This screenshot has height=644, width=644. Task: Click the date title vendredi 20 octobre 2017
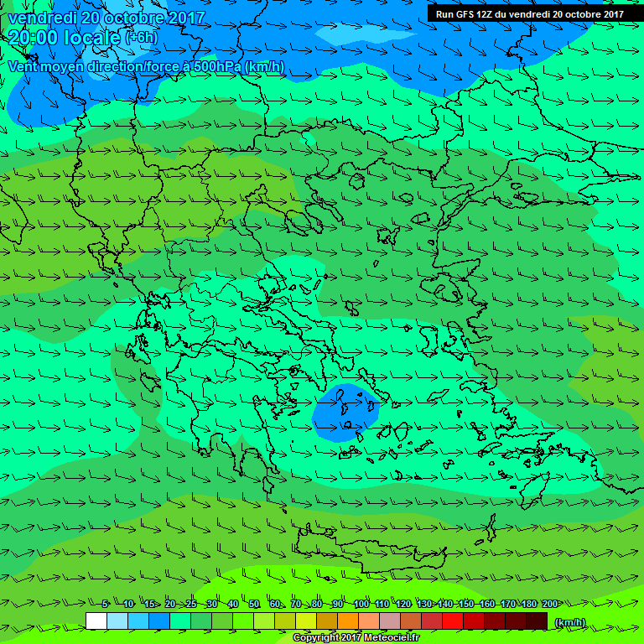tap(99, 18)
